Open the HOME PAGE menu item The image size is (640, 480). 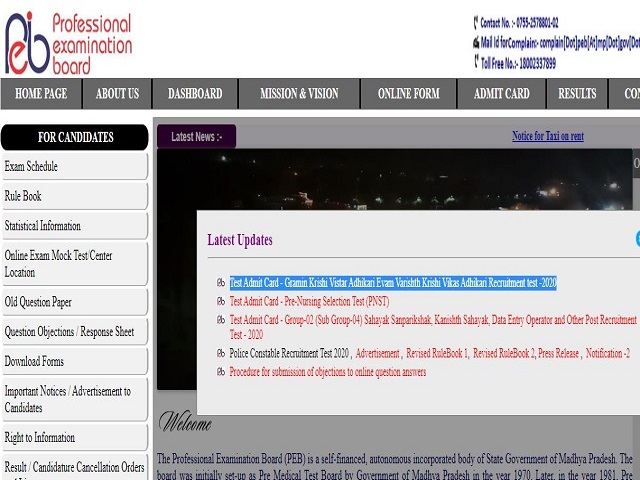[x=41, y=93]
